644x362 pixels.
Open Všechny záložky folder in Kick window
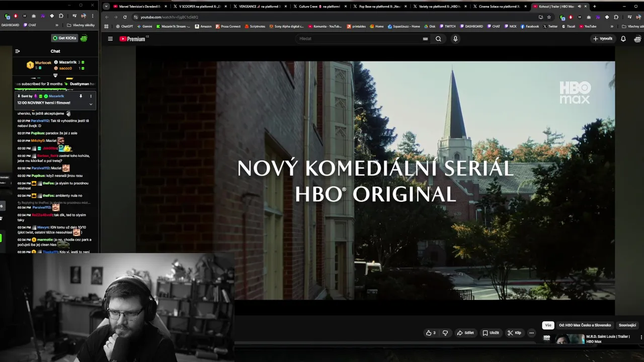pos(80,25)
